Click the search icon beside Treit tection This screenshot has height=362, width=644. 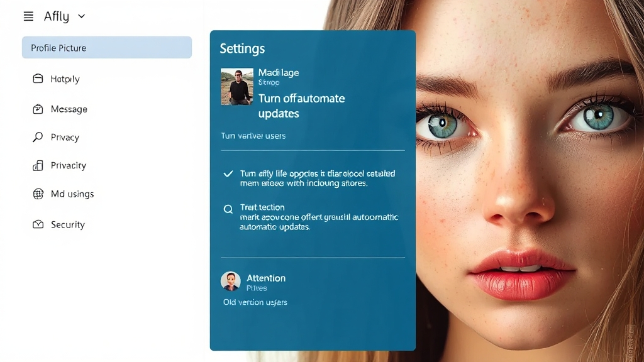(x=228, y=209)
